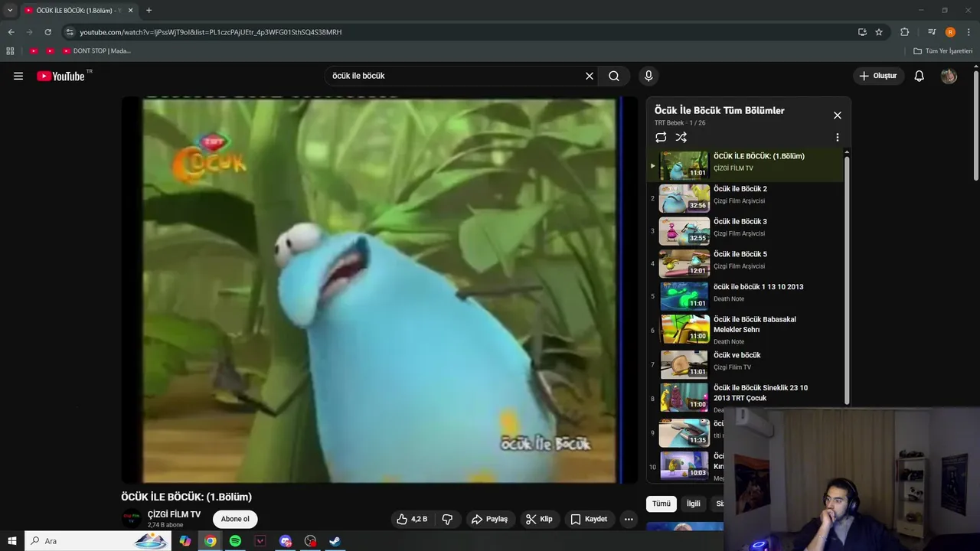
Task: Select Öcük ile Böcük 5 playlist entry
Action: click(744, 263)
